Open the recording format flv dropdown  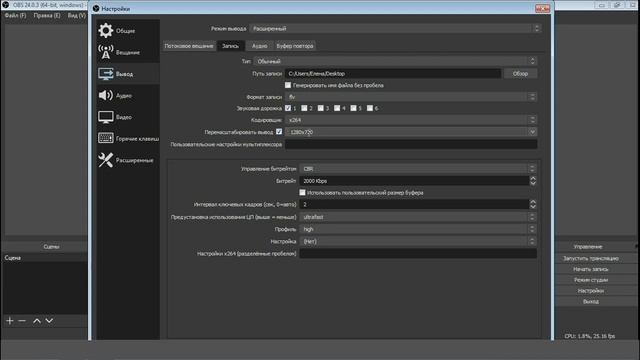(411, 97)
